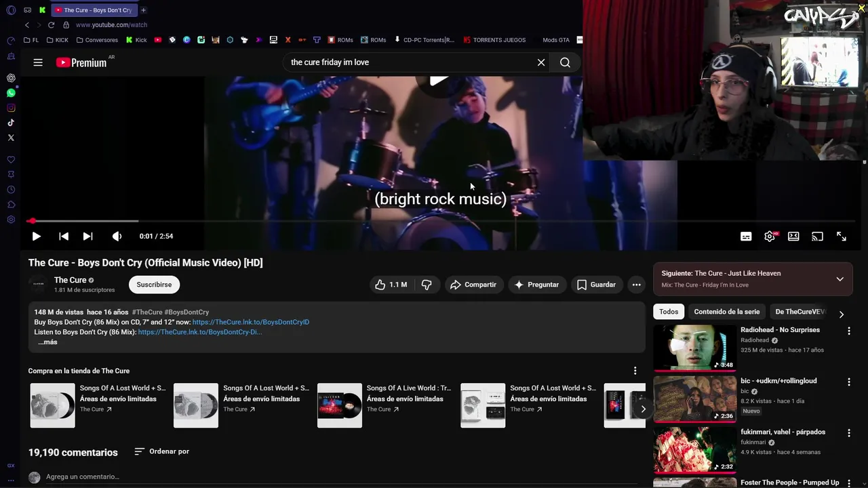868x488 pixels.
Task: Open Radiohead - No Surprises video thumbnail
Action: coord(694,348)
